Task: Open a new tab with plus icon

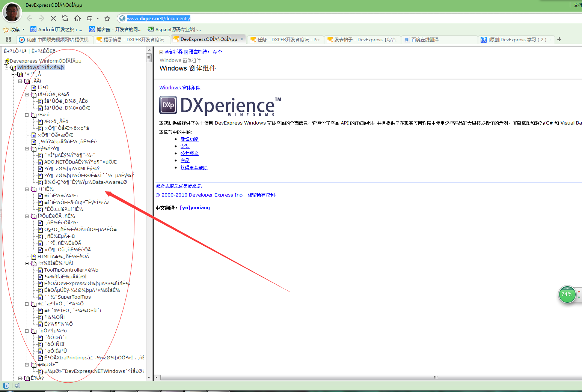Action: pos(559,39)
